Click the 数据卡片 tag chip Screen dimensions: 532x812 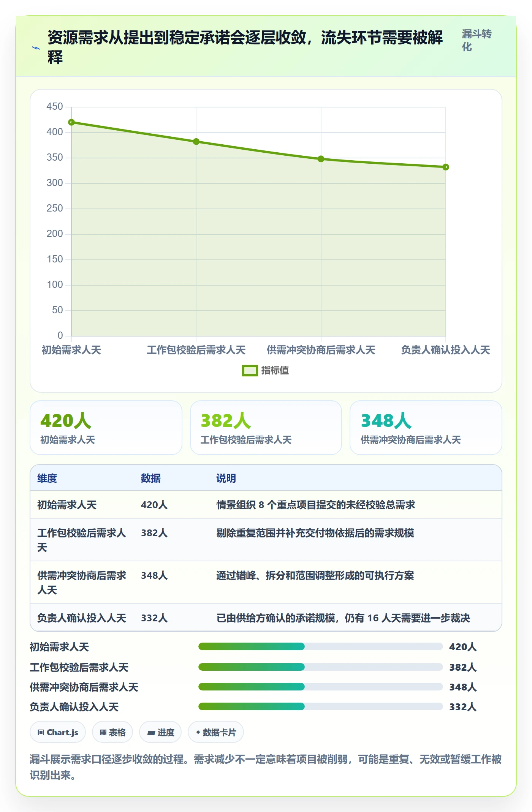coord(216,732)
